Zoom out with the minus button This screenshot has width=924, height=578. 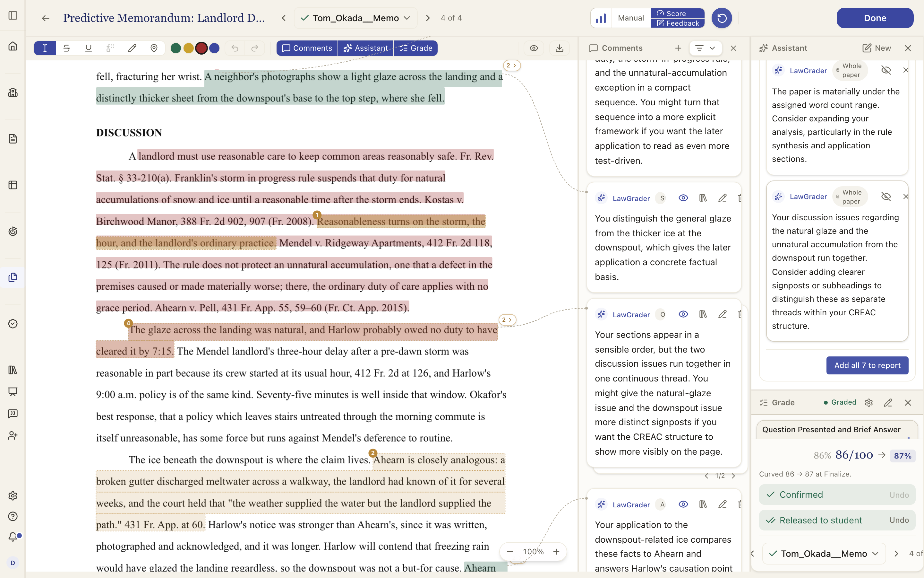tap(510, 552)
